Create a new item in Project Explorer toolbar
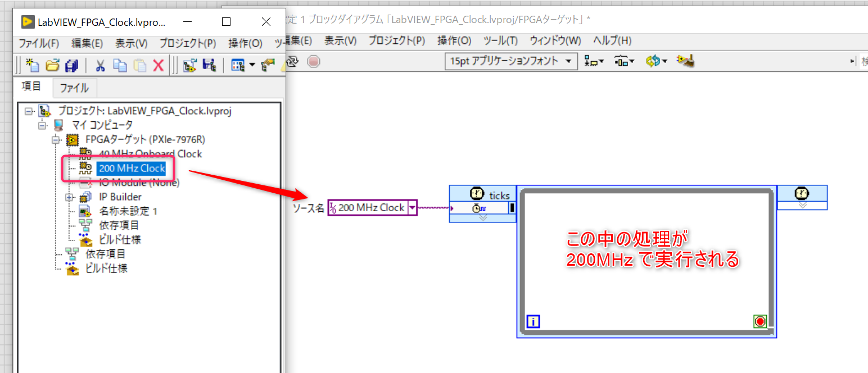868x373 pixels. 33,65
